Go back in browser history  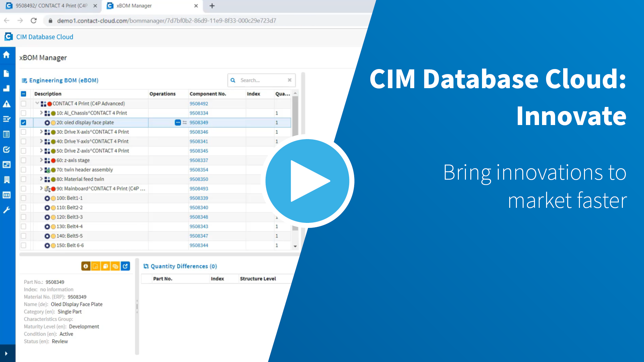point(7,20)
